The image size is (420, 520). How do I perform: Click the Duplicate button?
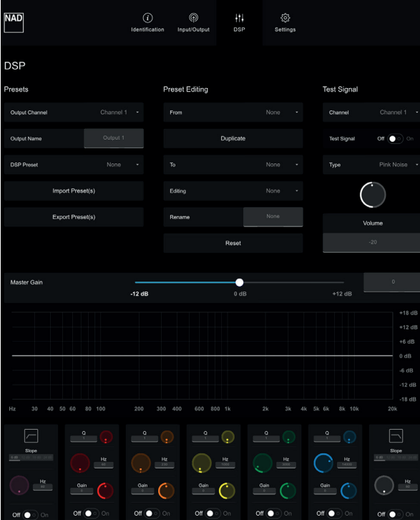coord(233,139)
